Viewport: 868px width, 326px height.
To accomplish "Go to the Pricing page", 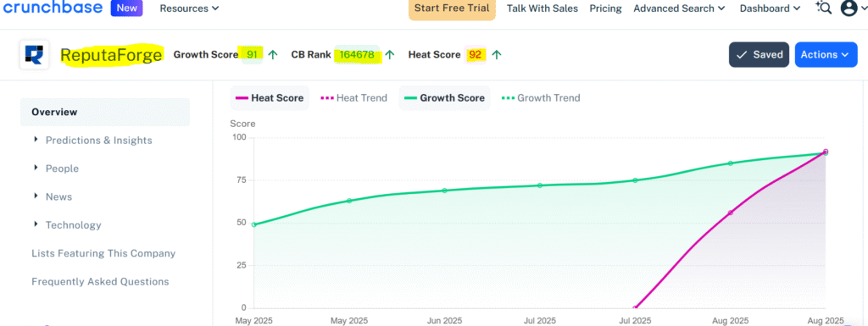I will pos(605,8).
